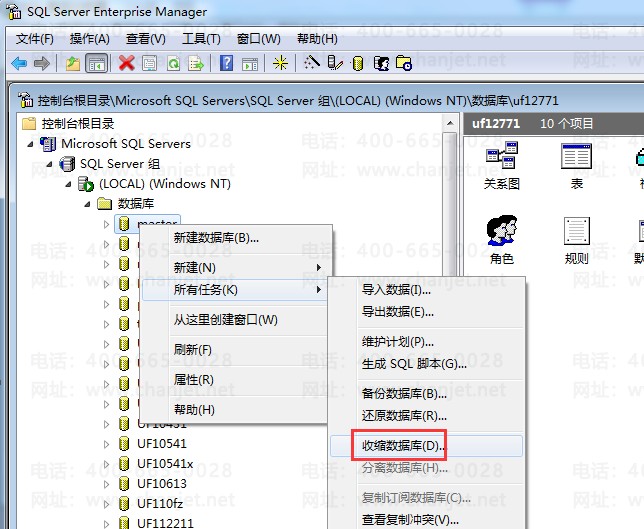The height and width of the screenshot is (529, 644).
Task: Click the Up one level folder icon
Action: pos(72,63)
